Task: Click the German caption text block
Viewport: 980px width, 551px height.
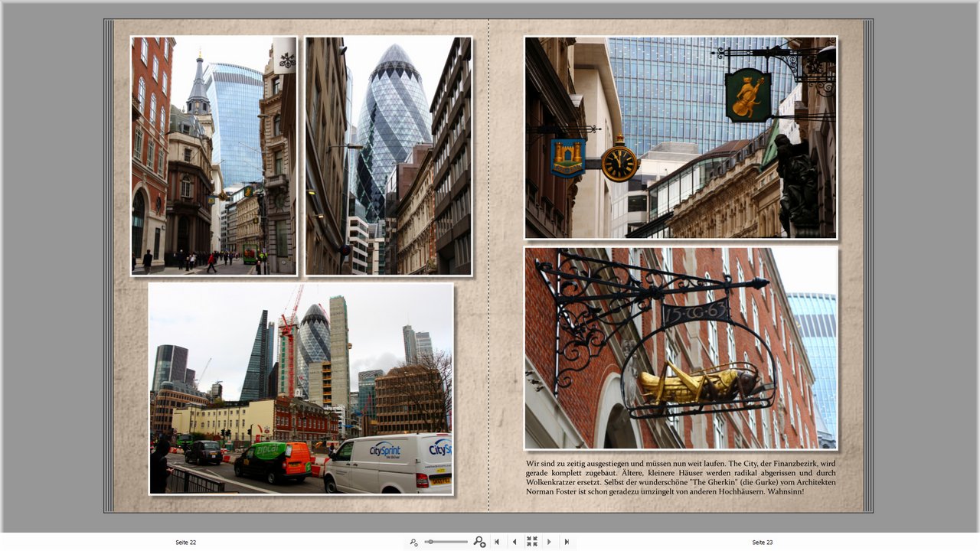Action: (x=681, y=477)
